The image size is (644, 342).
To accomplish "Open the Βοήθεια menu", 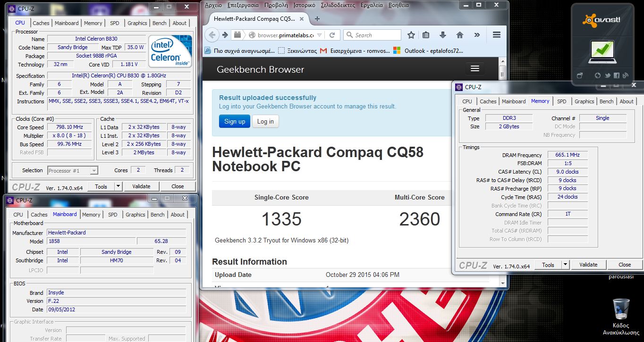I will pos(399,5).
